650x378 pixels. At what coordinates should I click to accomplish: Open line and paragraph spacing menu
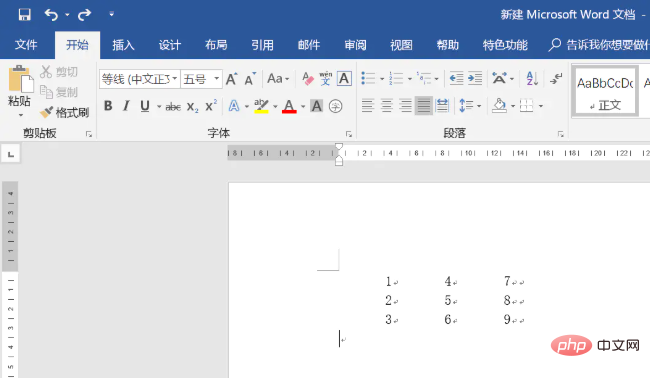click(470, 106)
